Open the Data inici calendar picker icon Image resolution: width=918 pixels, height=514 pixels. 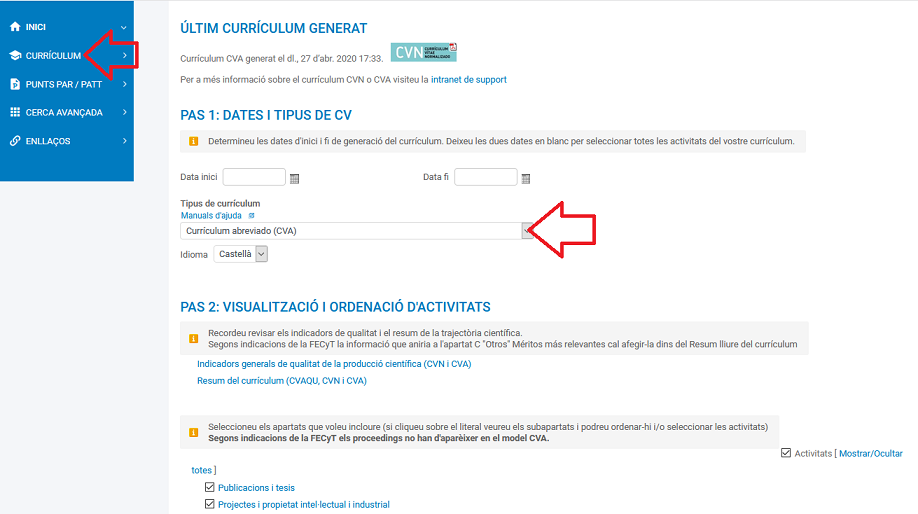(x=294, y=179)
